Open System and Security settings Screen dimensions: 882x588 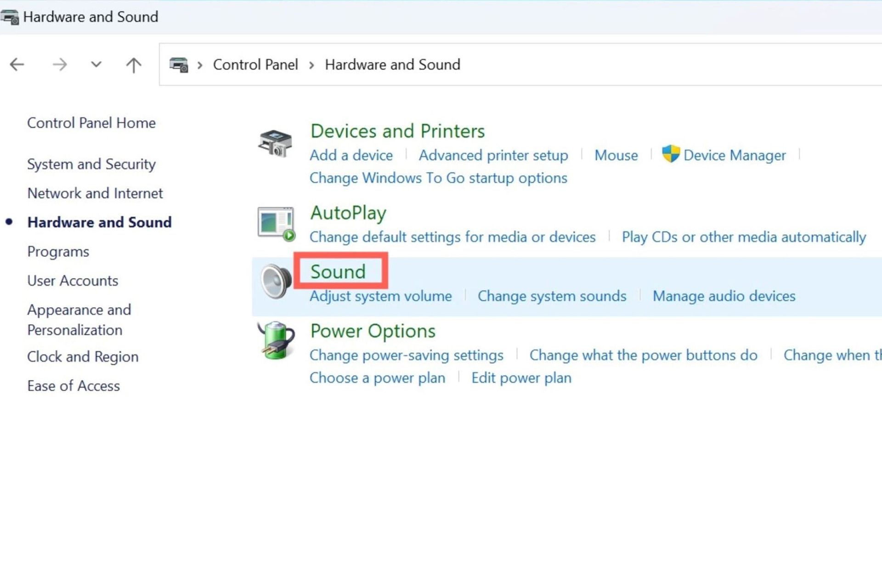tap(92, 164)
